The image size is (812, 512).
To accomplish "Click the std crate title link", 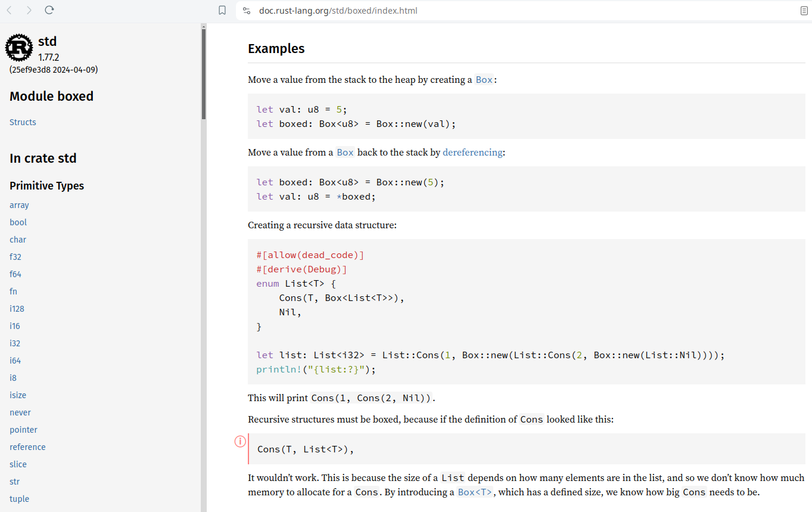I will [48, 41].
